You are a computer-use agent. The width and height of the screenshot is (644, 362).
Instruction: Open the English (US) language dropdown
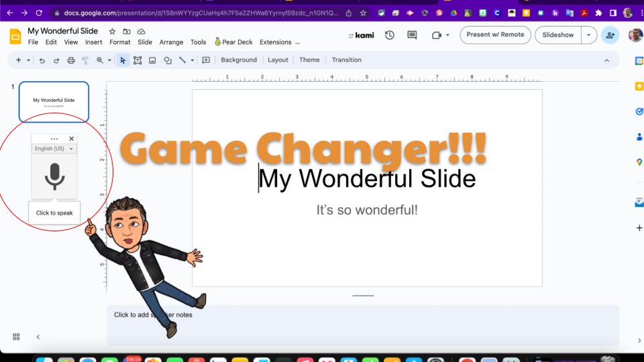pyautogui.click(x=54, y=149)
